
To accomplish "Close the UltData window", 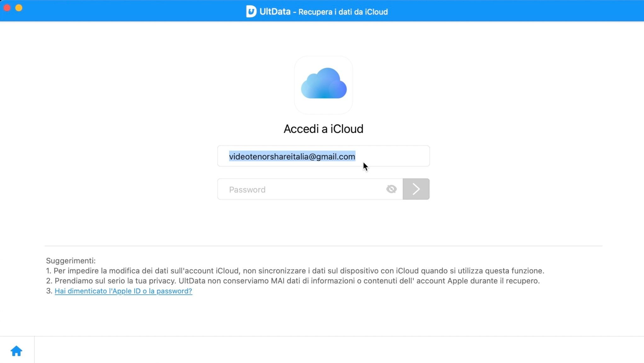I will pyautogui.click(x=7, y=8).
